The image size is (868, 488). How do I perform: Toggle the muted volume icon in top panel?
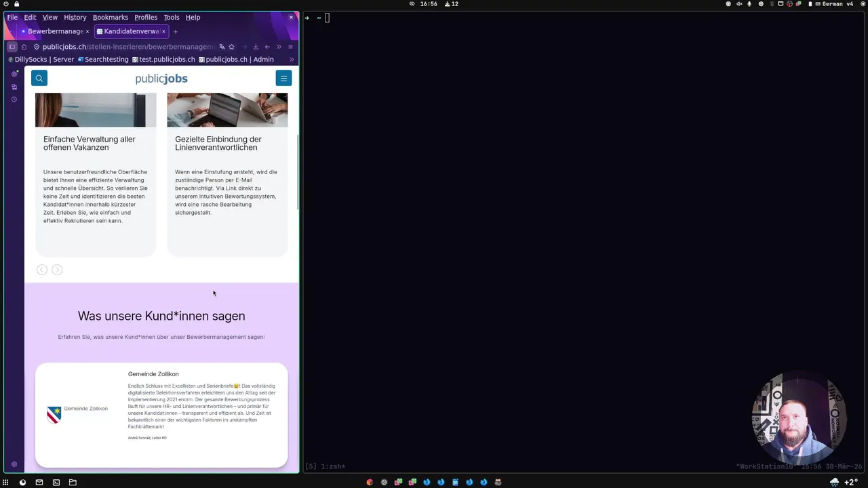(739, 4)
